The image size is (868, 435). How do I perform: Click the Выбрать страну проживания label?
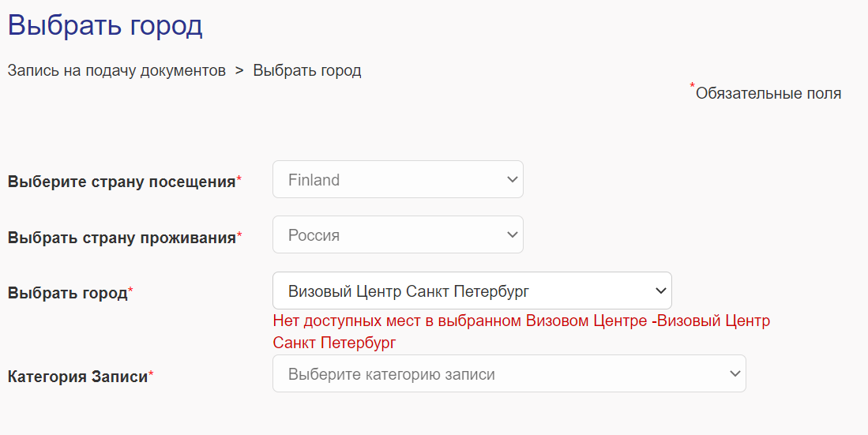[122, 237]
